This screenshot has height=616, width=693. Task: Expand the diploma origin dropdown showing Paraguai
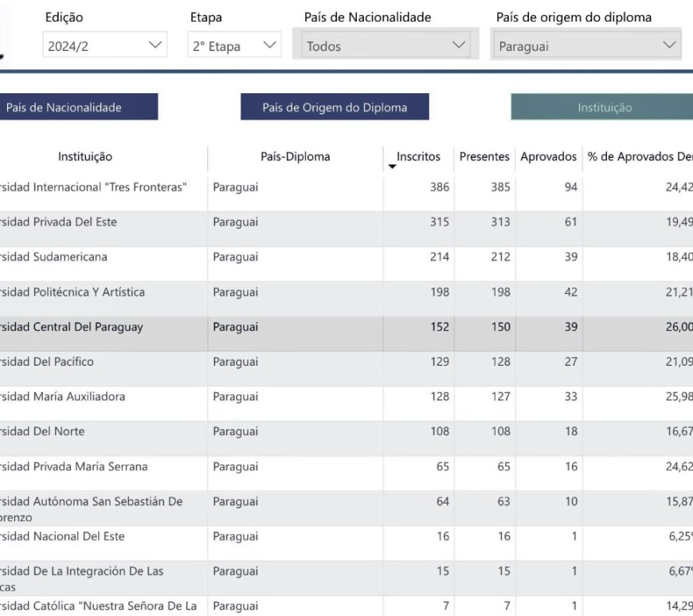coord(586,46)
